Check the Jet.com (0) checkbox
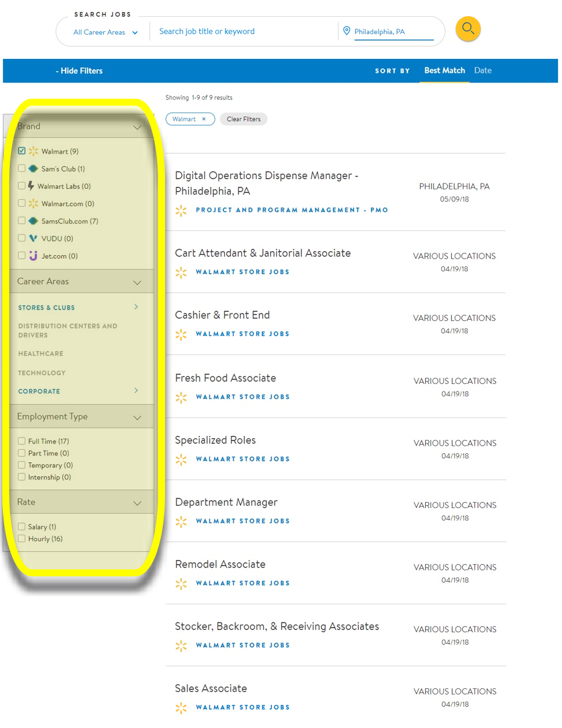The width and height of the screenshot is (562, 728). 21,255
